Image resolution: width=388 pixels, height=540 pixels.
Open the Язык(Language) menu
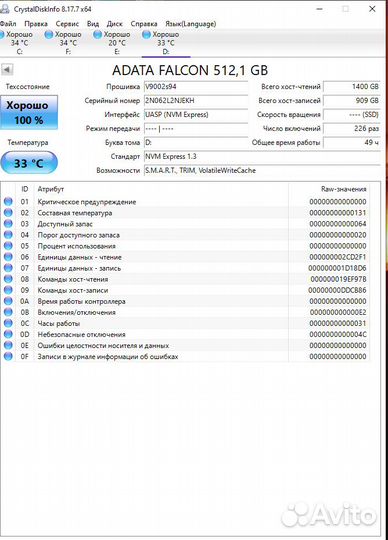191,24
